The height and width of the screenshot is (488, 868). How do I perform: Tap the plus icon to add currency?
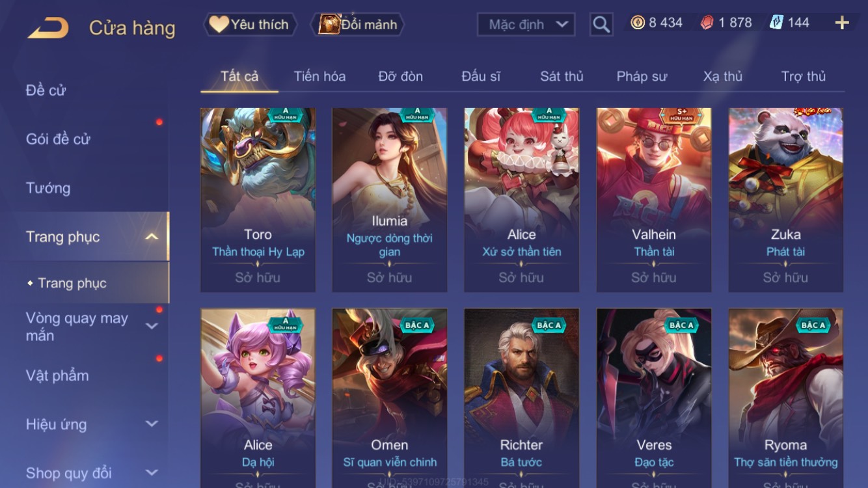tap(842, 23)
